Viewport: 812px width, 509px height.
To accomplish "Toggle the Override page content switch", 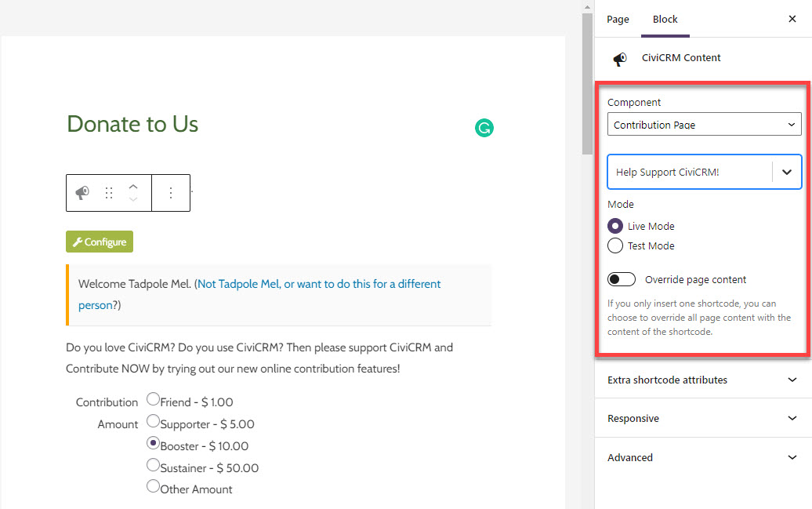I will 622,279.
